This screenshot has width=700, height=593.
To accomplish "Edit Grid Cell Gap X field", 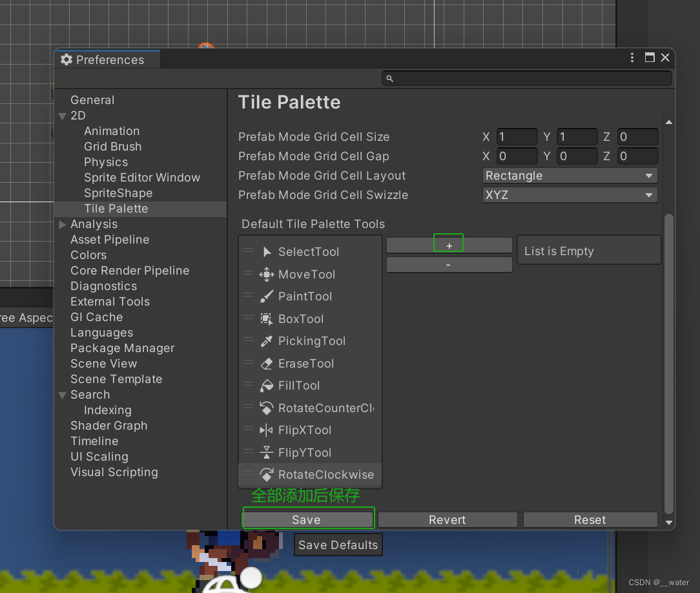I will coord(517,156).
